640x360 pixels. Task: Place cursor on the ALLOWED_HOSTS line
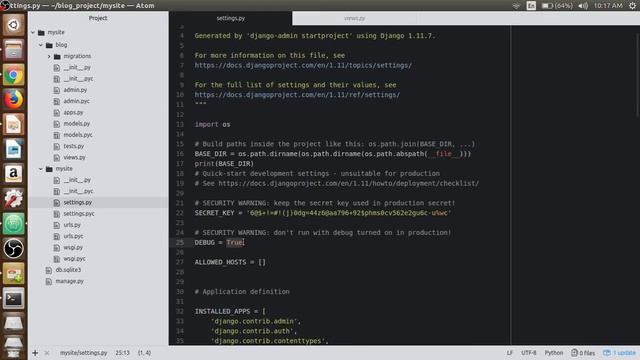coord(230,262)
